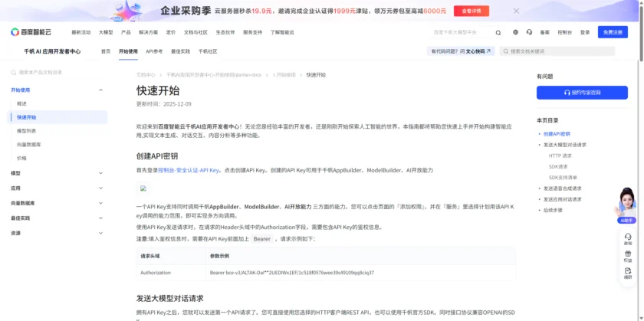The width and height of the screenshot is (644, 321).
Task: Click the 权益 gift icon
Action: 628,256
